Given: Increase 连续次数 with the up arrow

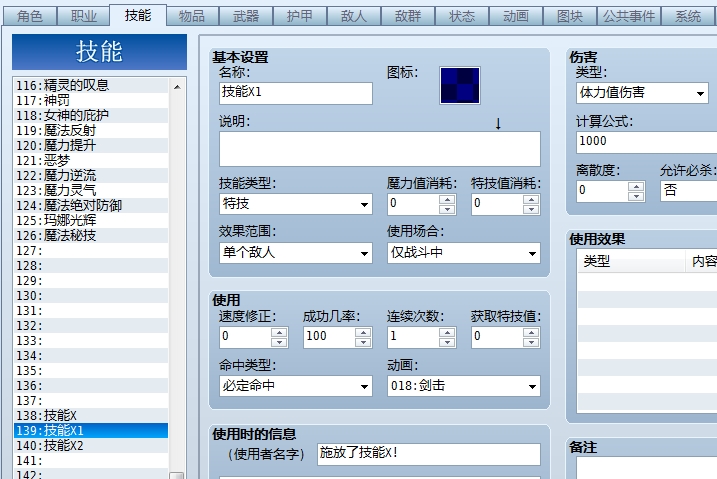Looking at the screenshot, I should pos(447,332).
